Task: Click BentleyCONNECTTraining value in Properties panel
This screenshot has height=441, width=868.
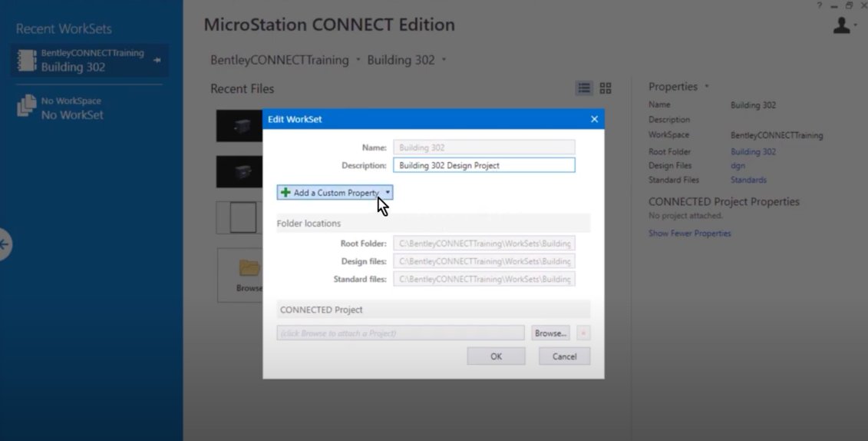Action: click(777, 135)
